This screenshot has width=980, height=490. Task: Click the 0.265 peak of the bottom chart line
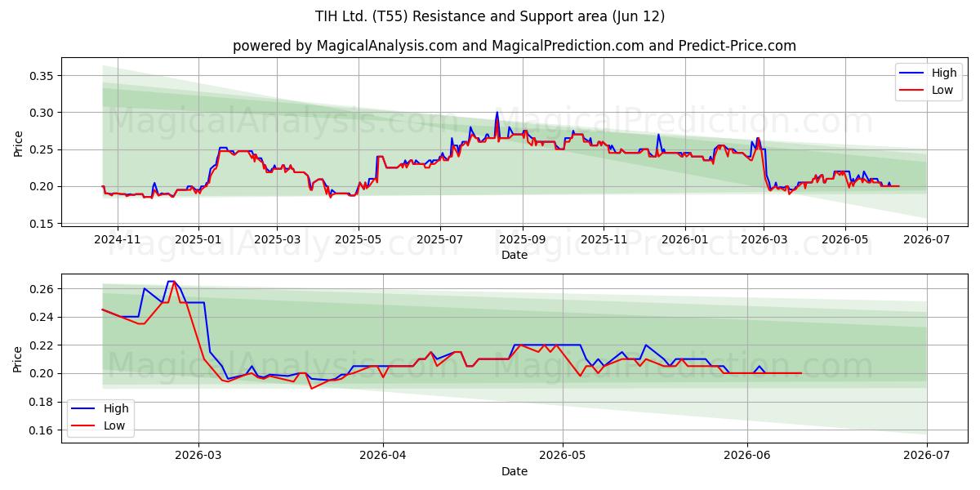[x=171, y=282]
